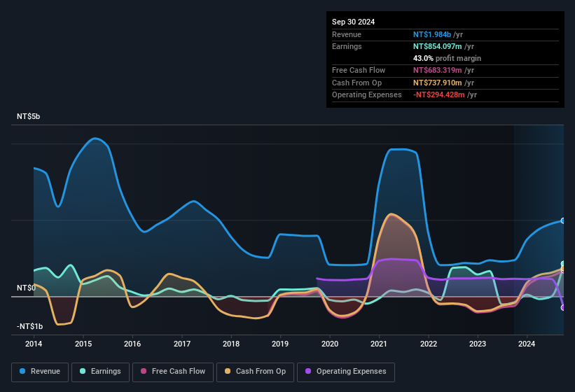Click the Cash From Op label in tooltip
This screenshot has height=392, width=575.
coord(356,83)
